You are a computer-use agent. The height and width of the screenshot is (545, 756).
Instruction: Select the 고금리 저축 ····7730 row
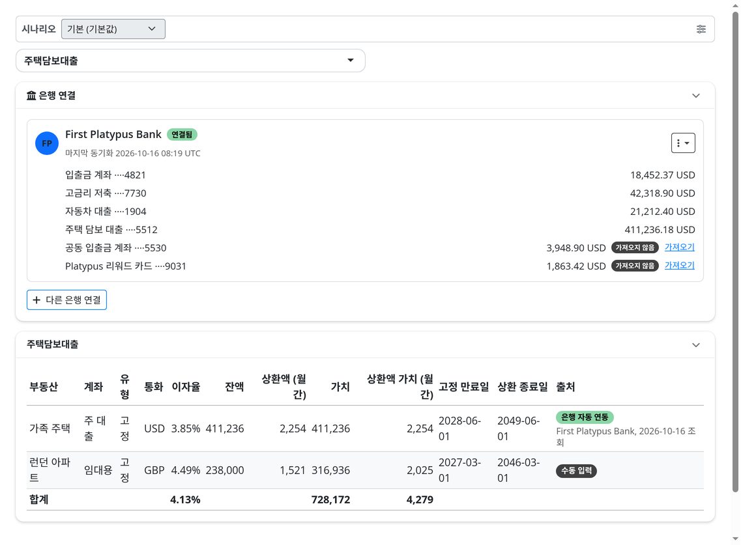[x=380, y=193]
